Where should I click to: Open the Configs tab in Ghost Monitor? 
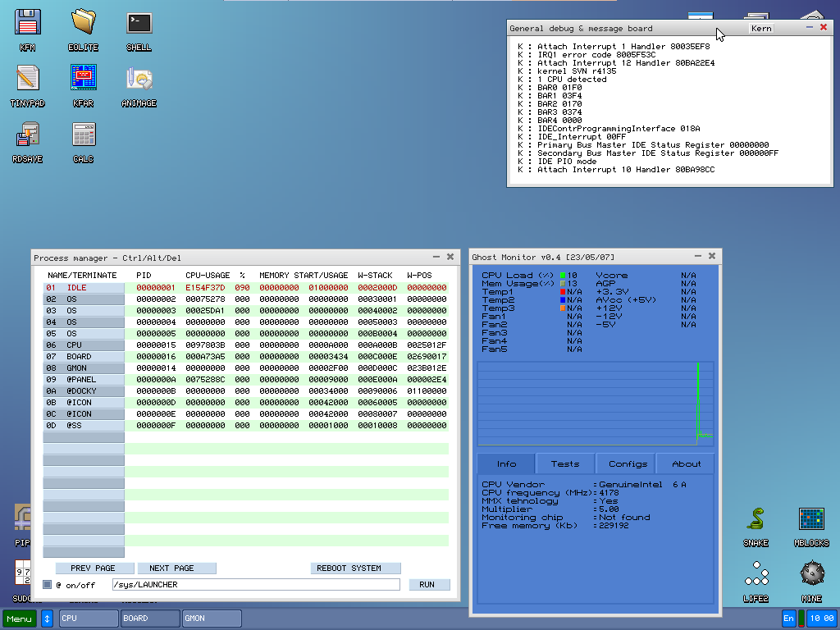[628, 463]
